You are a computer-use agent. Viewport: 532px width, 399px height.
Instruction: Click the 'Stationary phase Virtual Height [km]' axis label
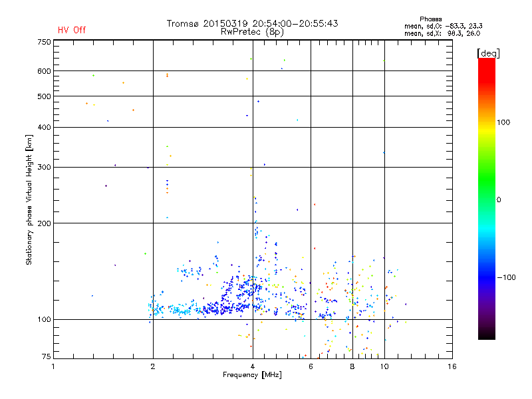tap(29, 199)
